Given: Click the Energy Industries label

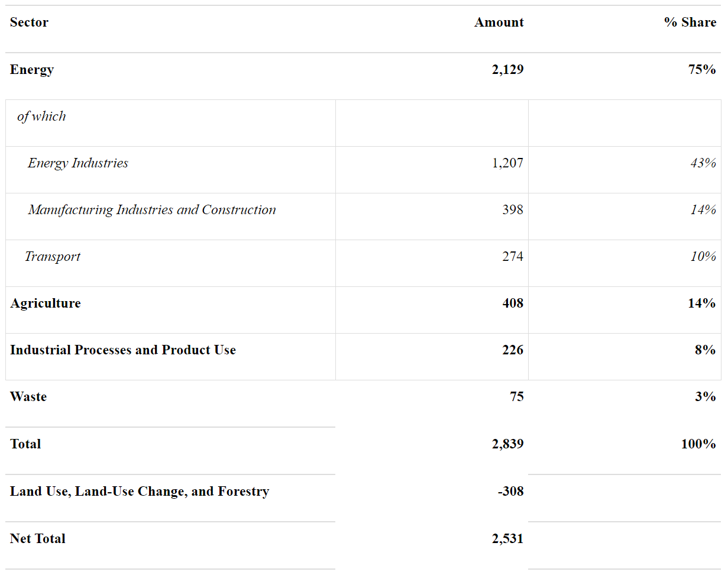Looking at the screenshot, I should pos(78,163).
